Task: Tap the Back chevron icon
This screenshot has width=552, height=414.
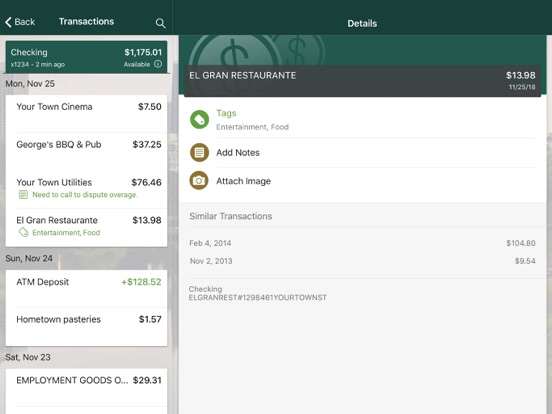Action: (8, 22)
